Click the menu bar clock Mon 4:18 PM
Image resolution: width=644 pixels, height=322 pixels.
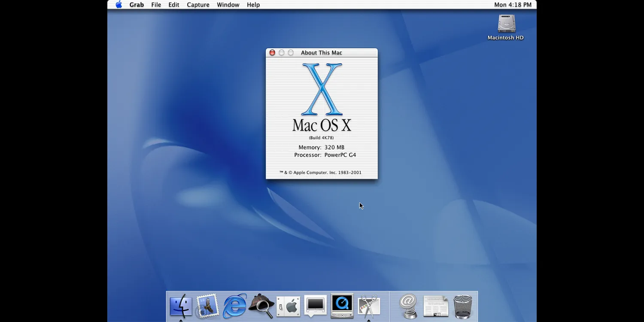[x=513, y=5]
